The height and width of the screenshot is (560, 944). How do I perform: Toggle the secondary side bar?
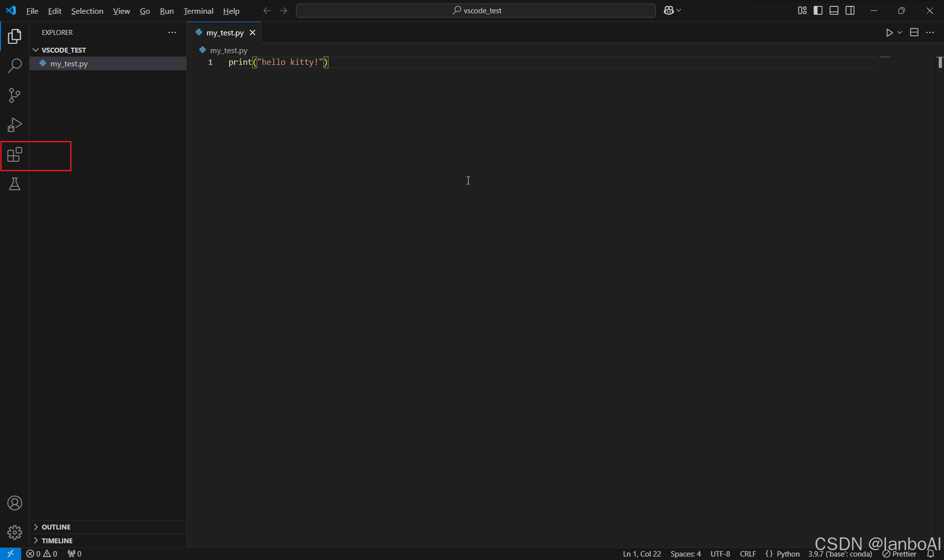coord(850,10)
